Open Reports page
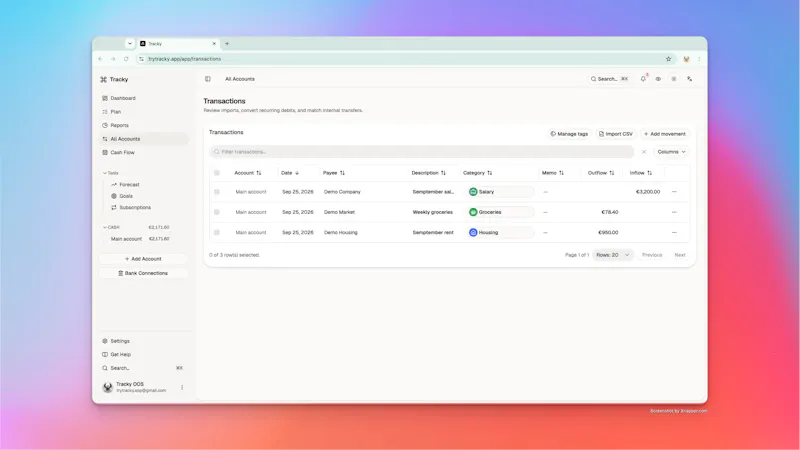Screen dimensions: 800x450 coord(115,126)
